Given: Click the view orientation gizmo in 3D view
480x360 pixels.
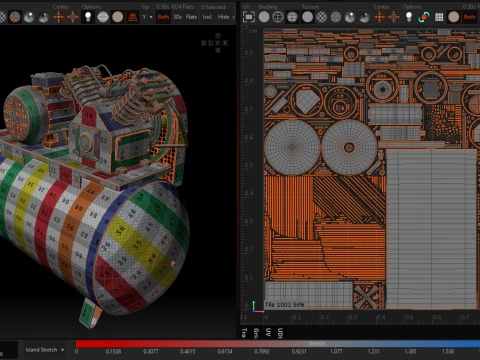Looking at the screenshot, I should [215, 43].
